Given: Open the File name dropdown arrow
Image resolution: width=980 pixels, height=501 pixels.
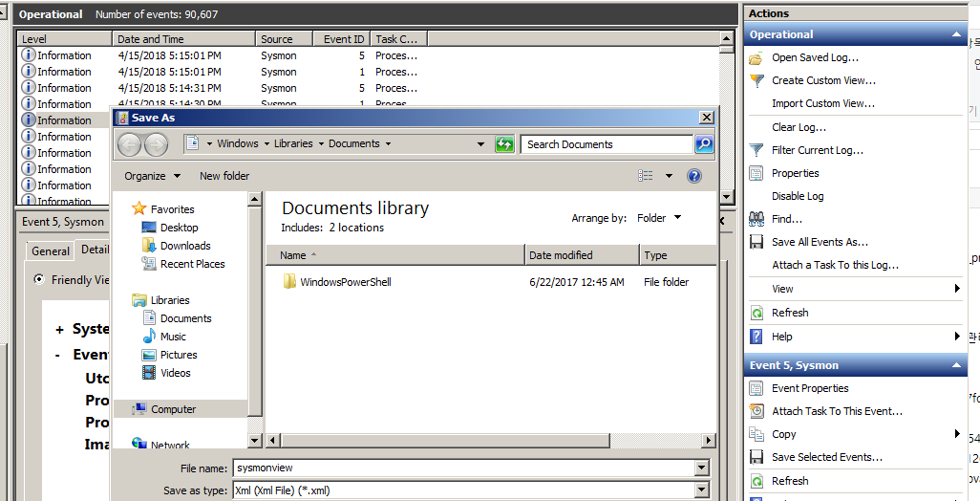Looking at the screenshot, I should (701, 468).
